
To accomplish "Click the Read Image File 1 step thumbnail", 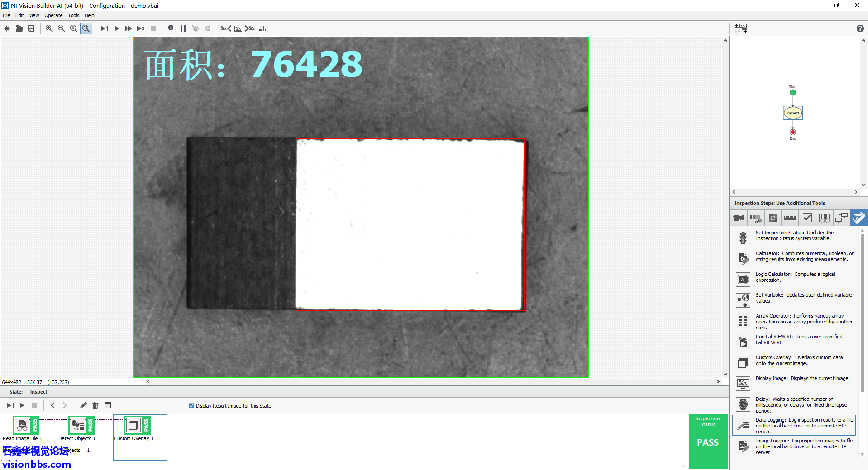I will 23,426.
